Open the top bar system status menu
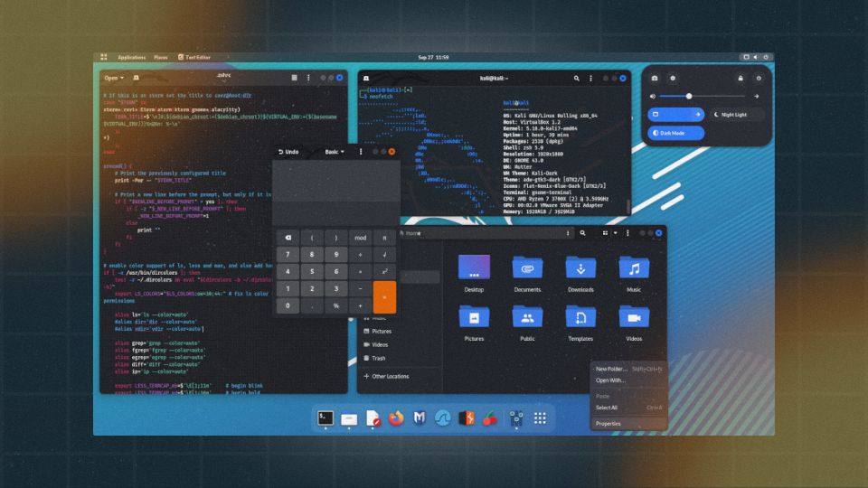The width and height of the screenshot is (868, 488). tap(756, 57)
